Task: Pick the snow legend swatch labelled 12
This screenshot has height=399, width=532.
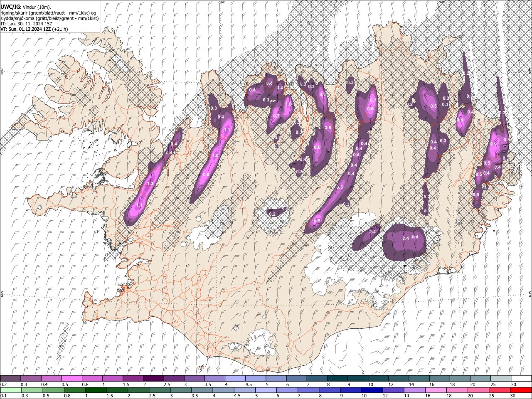Action: [398, 379]
